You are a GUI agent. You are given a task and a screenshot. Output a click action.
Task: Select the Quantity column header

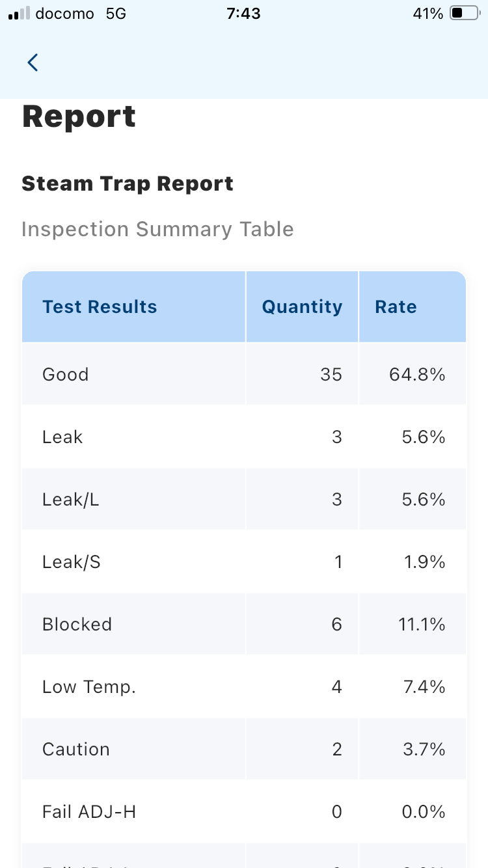point(301,306)
